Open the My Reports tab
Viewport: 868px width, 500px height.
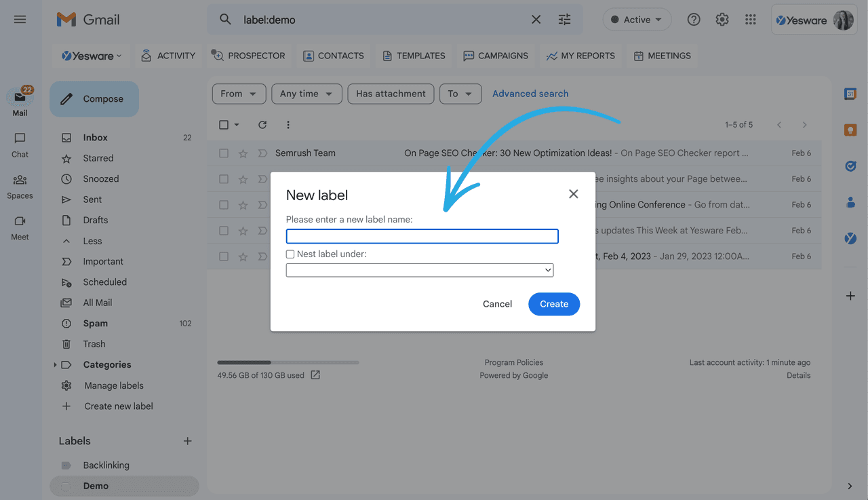[580, 56]
